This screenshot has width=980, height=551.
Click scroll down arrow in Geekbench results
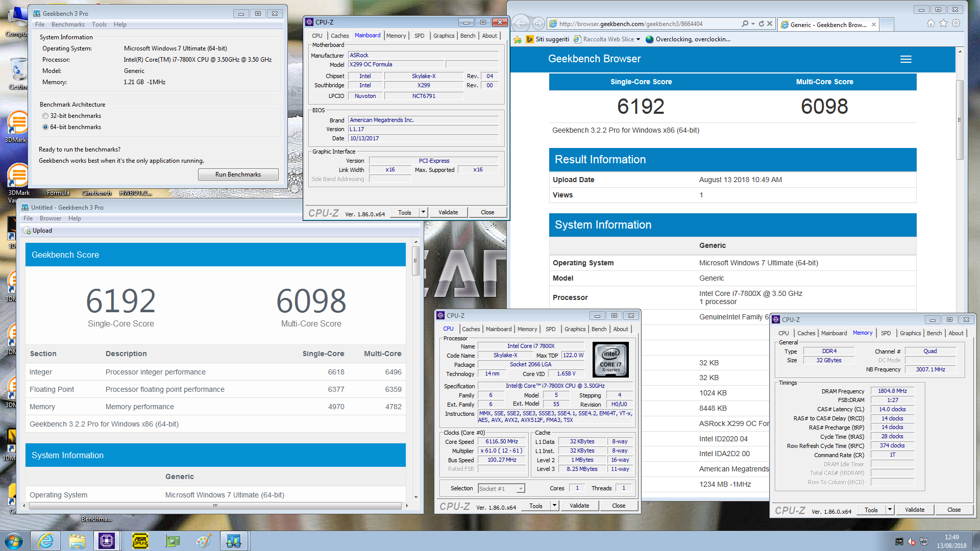[x=415, y=497]
